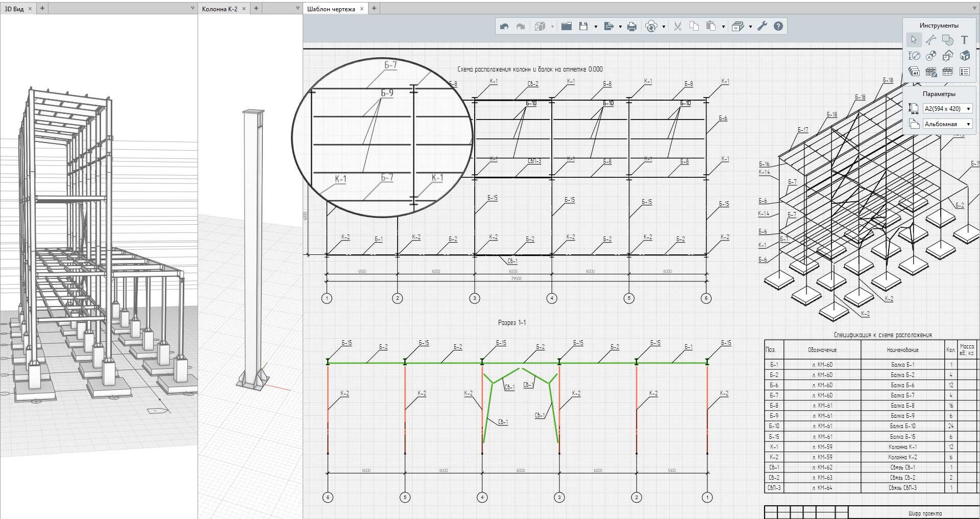Viewport: 980px width, 519px height.
Task: Select the plain table tool in Инструменты
Action: pos(948,72)
